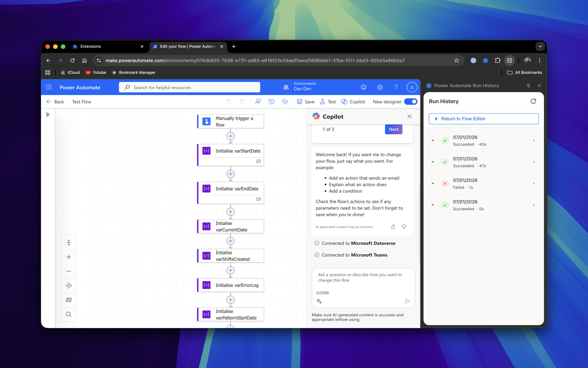Open a new Chrome tab
This screenshot has height=368, width=588.
coord(234,46)
